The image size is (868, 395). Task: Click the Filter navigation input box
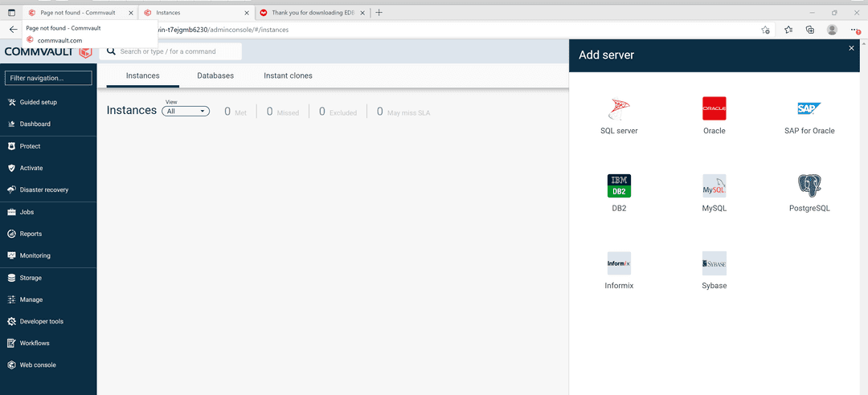coord(48,78)
